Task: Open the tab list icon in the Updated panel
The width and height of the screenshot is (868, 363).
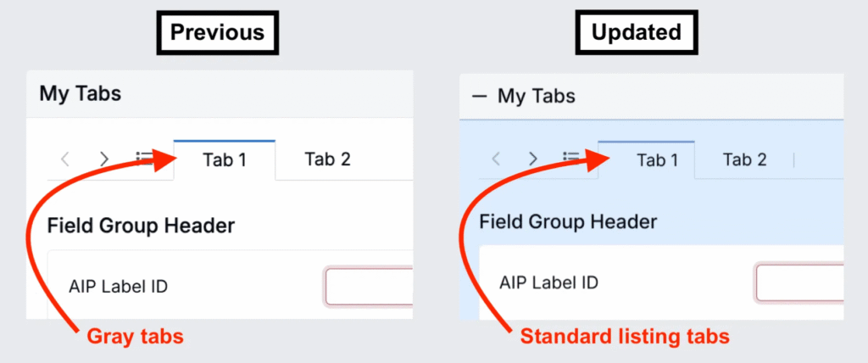Action: tap(570, 158)
